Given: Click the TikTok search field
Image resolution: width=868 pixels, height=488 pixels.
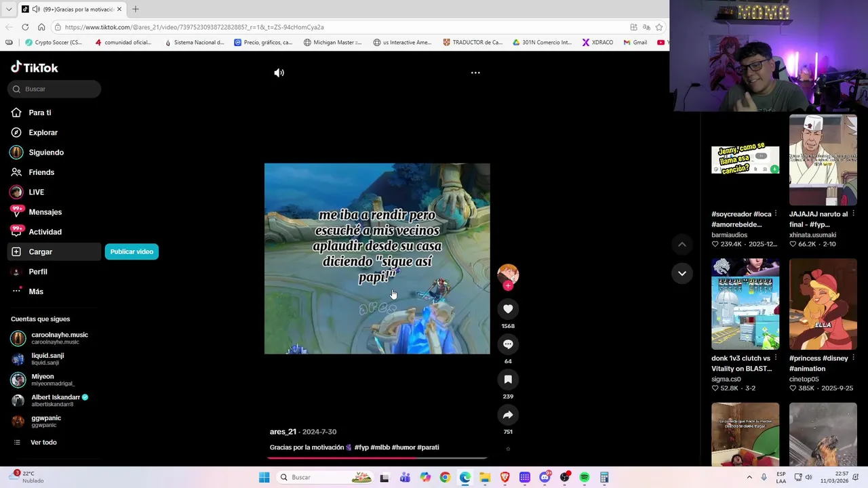Looking at the screenshot, I should click(x=55, y=89).
